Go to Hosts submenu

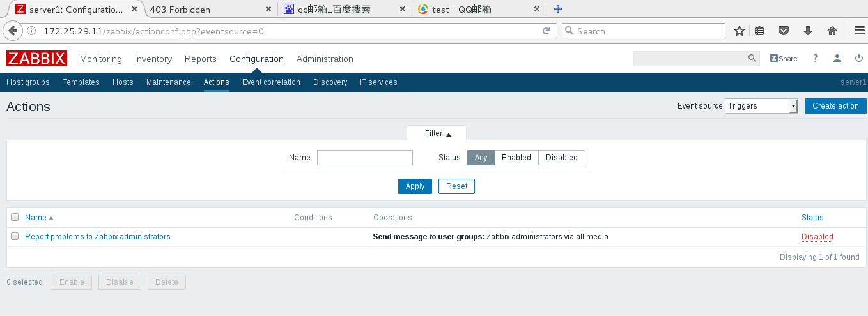click(x=123, y=82)
